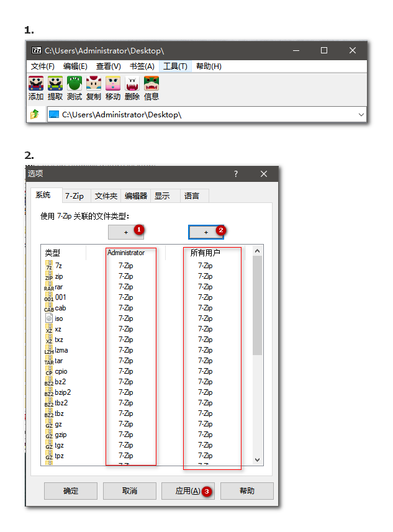Select the rar file type icon

click(x=49, y=287)
